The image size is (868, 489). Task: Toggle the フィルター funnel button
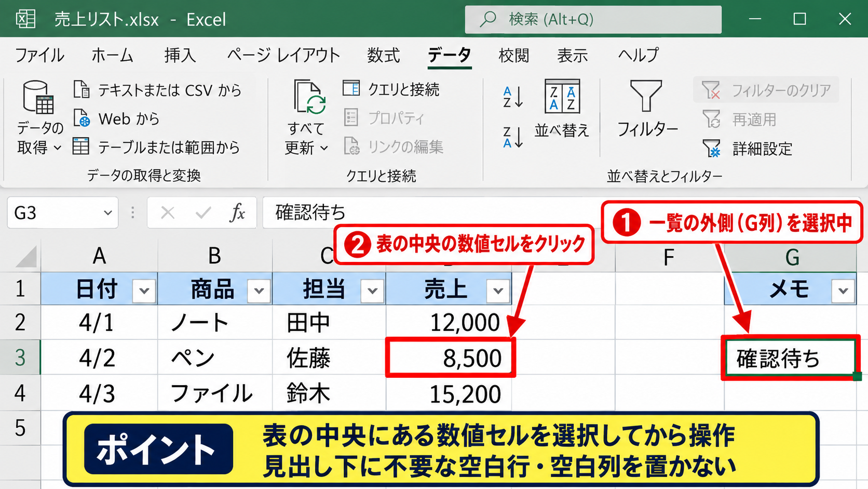click(x=647, y=109)
